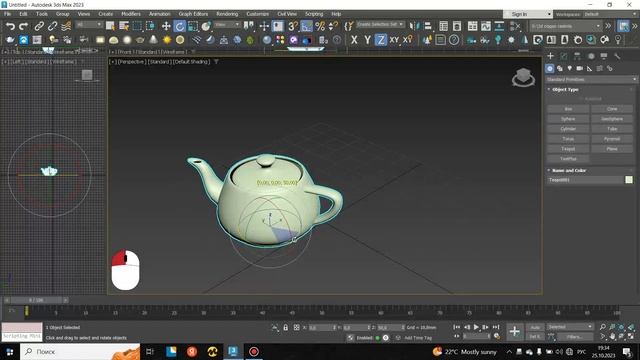The image size is (640, 360).
Task: Open the Graph Editors menu
Action: click(x=193, y=14)
